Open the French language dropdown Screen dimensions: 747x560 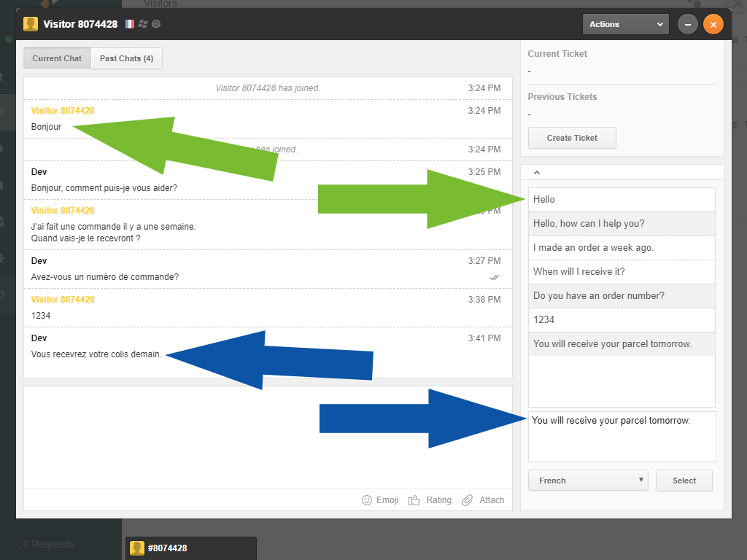click(x=588, y=480)
